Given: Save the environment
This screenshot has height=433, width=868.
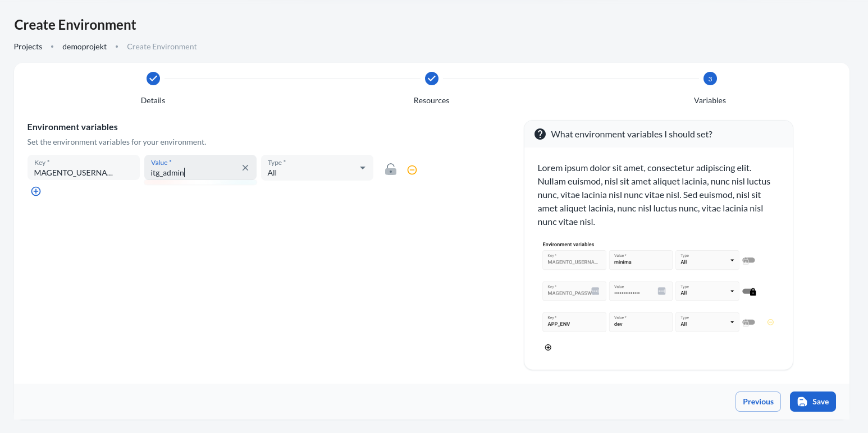Looking at the screenshot, I should (x=812, y=402).
